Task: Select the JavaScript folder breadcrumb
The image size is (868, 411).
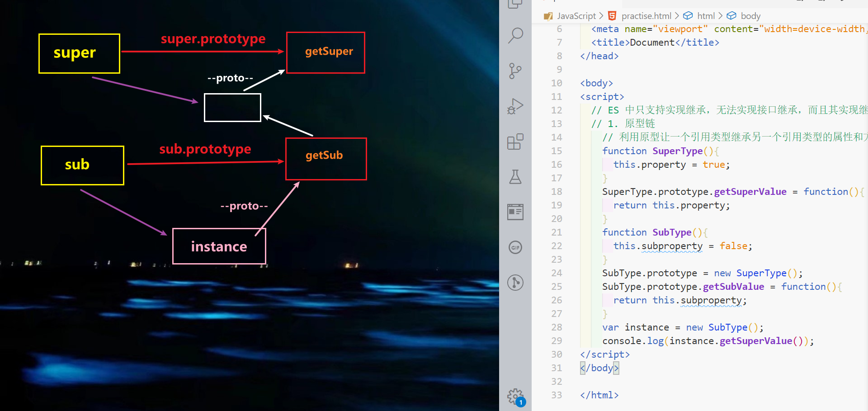Action: (571, 16)
